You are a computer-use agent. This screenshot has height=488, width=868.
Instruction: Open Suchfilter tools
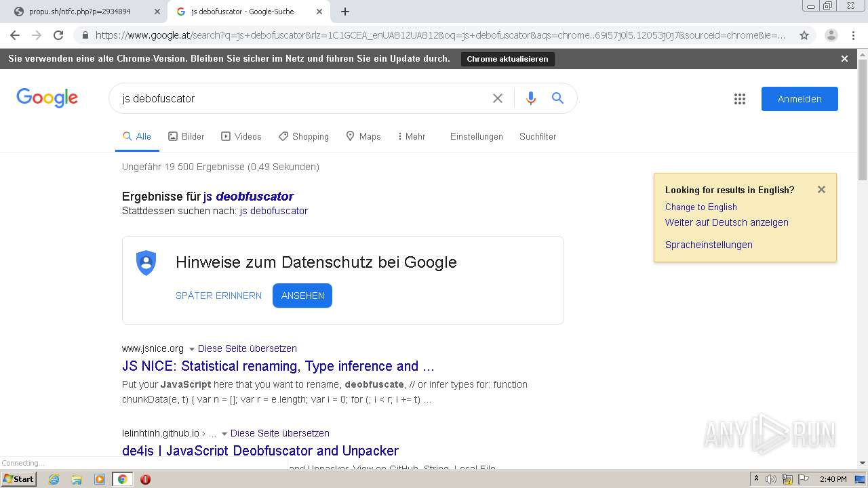point(538,136)
